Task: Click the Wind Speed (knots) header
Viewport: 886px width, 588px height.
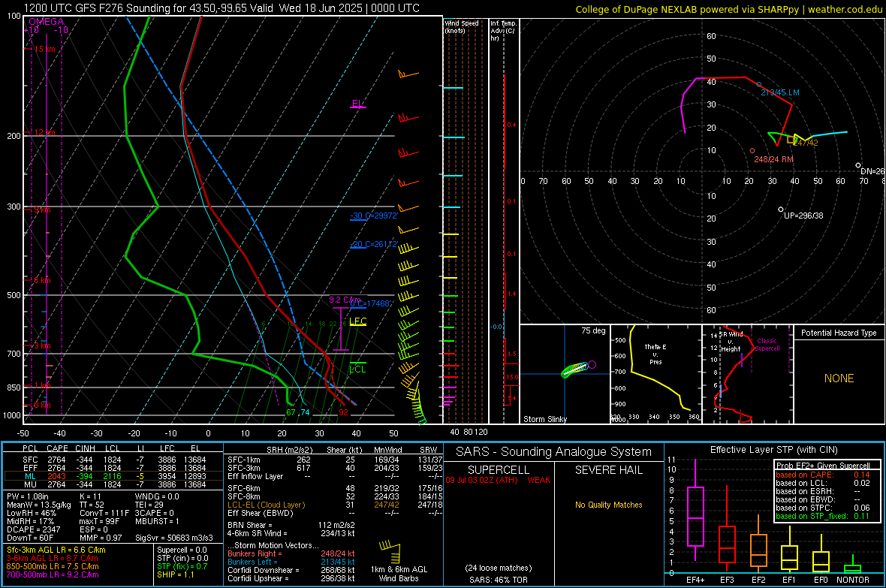Action: click(x=462, y=26)
